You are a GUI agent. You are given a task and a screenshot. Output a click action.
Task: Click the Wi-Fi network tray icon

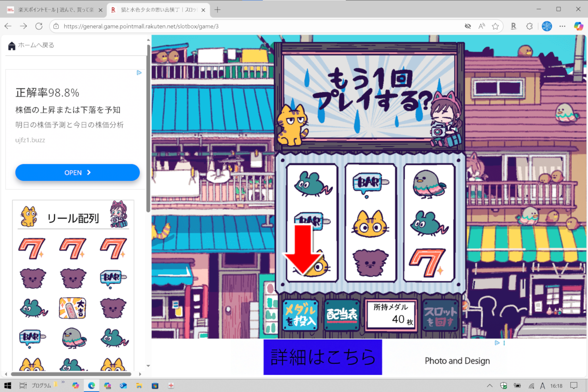tap(531, 386)
